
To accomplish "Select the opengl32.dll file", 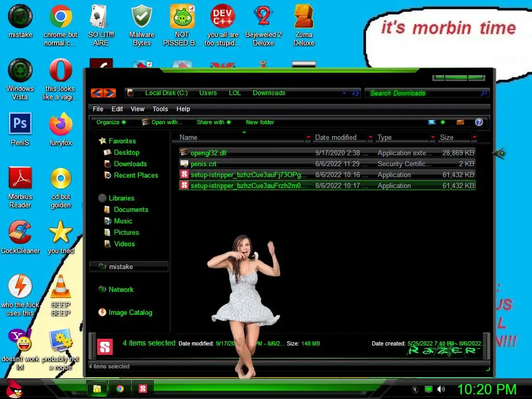I will [x=327, y=153].
